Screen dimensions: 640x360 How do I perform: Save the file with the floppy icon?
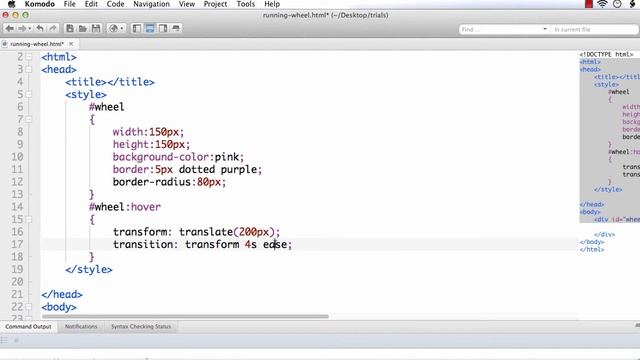click(96, 29)
